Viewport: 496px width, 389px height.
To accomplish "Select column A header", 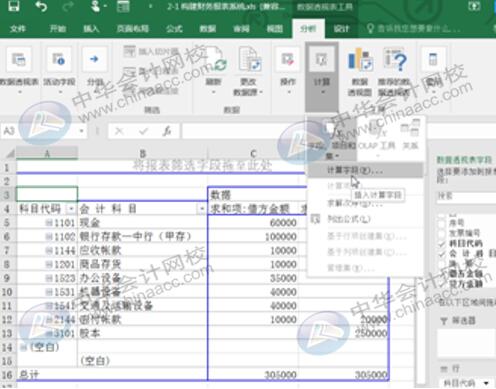I will pos(47,154).
